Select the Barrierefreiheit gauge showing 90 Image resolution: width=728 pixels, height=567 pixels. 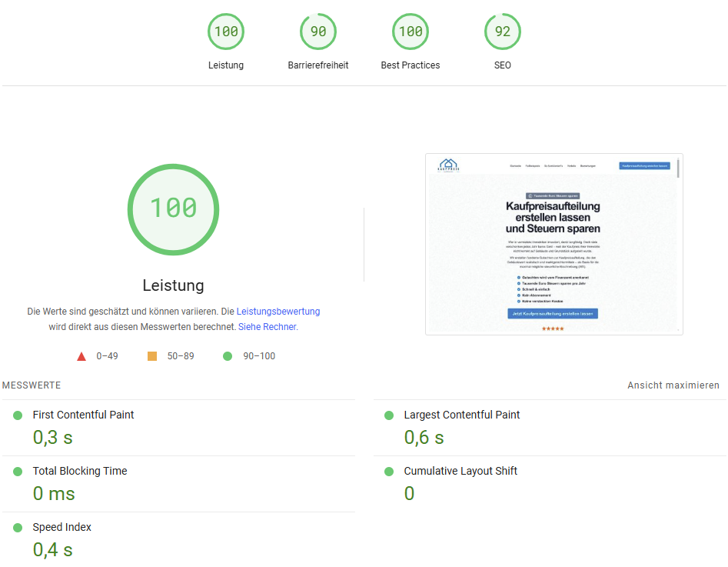click(317, 32)
